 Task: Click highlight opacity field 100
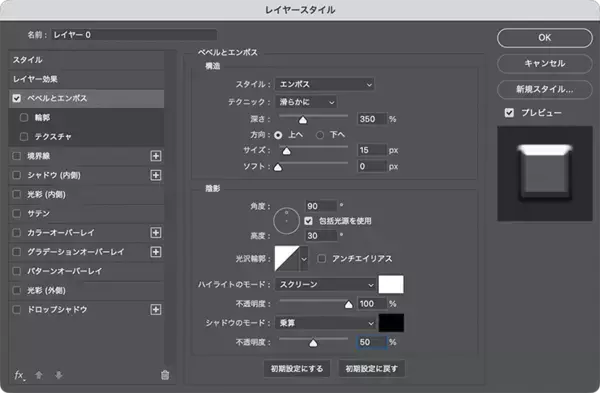pos(372,304)
